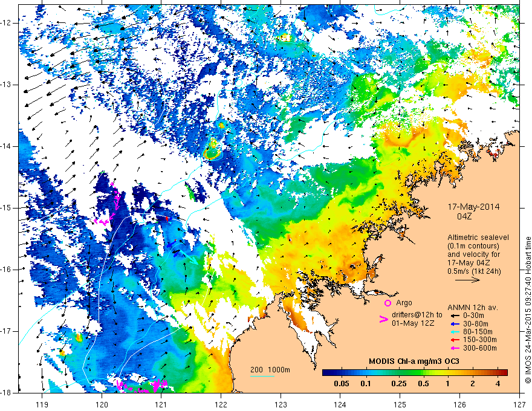Click the '123' longitude axis label
The height and width of the screenshot is (411, 532).
pos(281,404)
